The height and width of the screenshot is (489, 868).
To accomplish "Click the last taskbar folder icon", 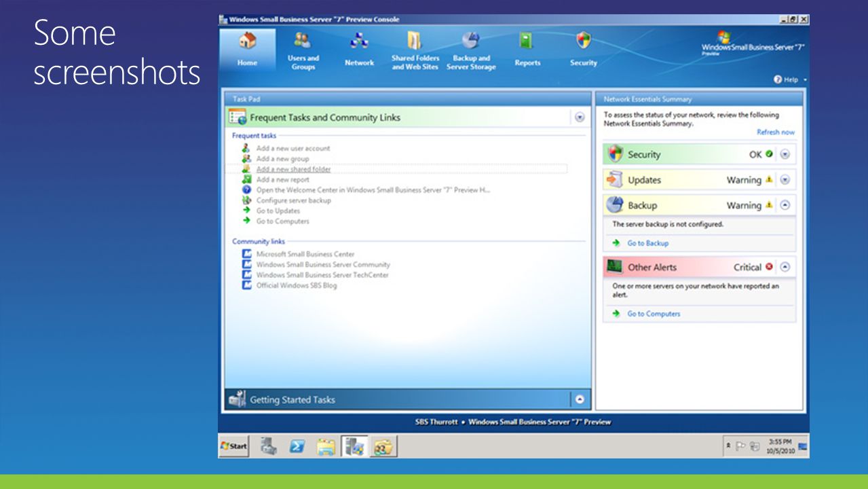I will click(x=383, y=446).
